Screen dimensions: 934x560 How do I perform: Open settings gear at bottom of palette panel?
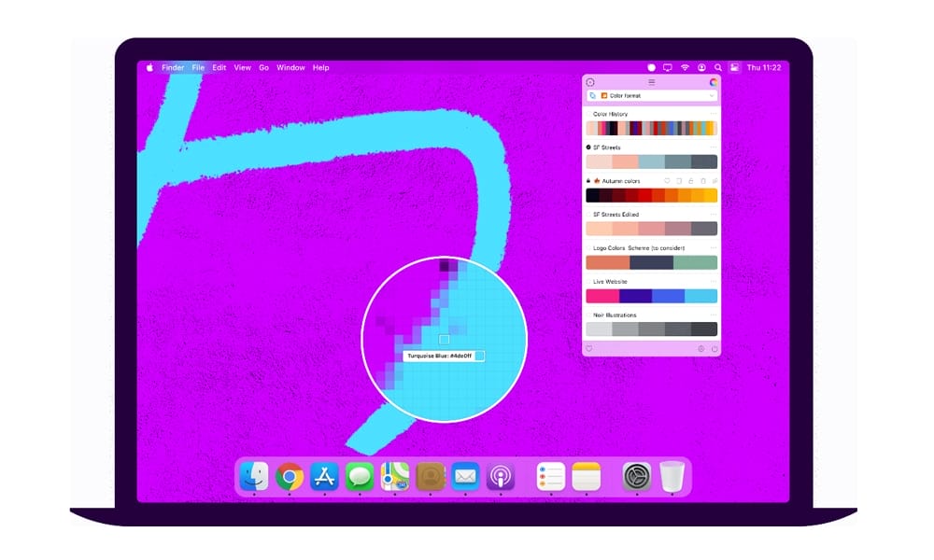(x=700, y=348)
